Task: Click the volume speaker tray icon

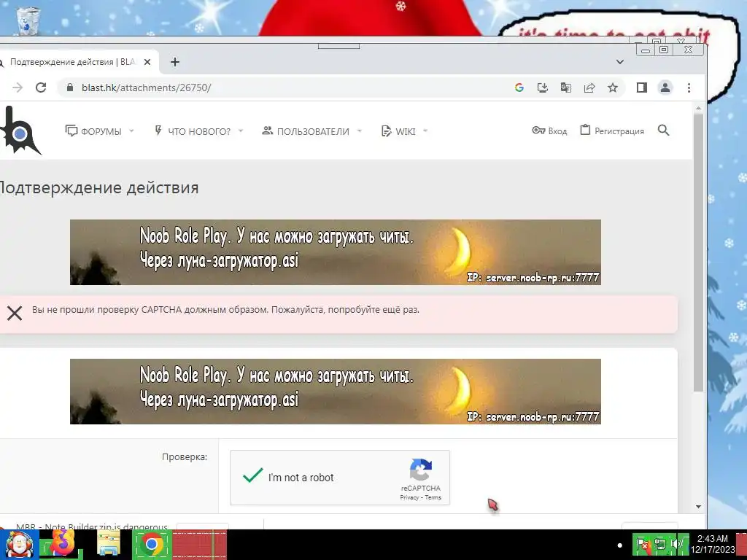Action: (676, 544)
